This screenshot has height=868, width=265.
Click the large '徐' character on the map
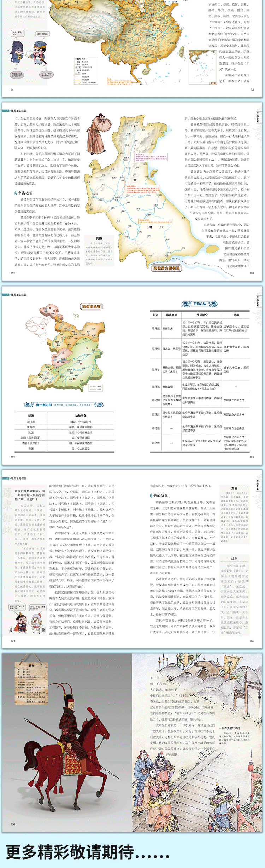coord(135,180)
